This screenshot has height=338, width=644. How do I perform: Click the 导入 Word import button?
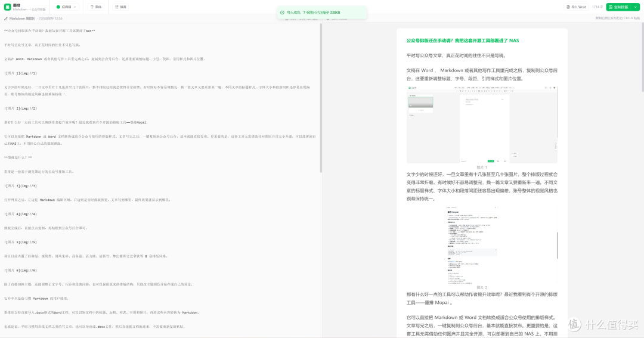(x=576, y=7)
